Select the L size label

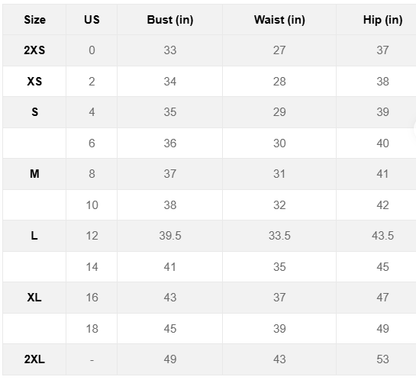pyautogui.click(x=34, y=236)
